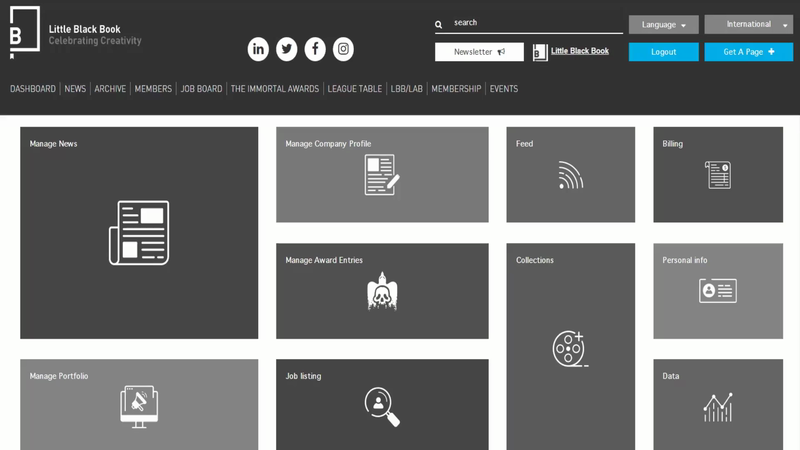
Task: Click the small book icon beside Little Black Book link
Action: click(540, 52)
